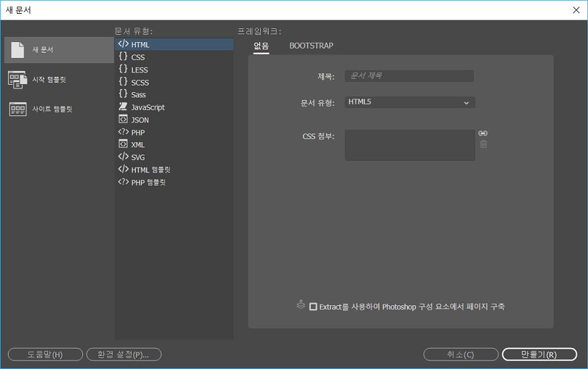Click the 만들기(R) button
The height and width of the screenshot is (369, 588).
pyautogui.click(x=539, y=355)
